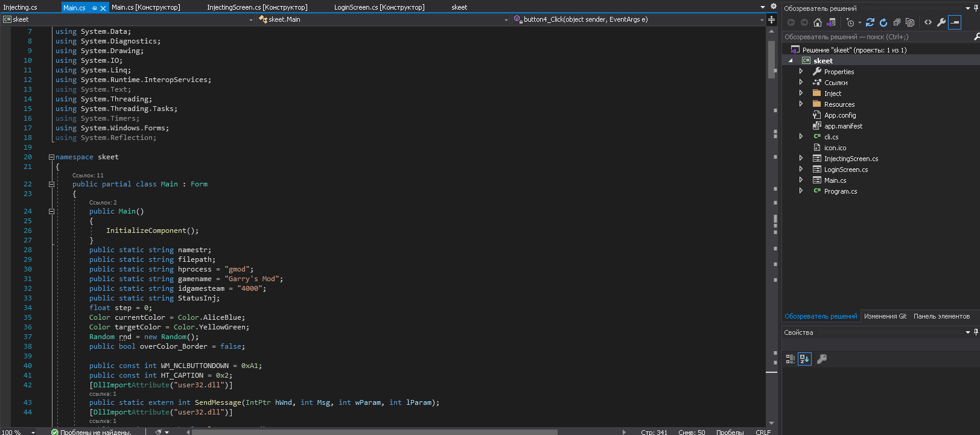Expand the Resources folder node
Image resolution: width=980 pixels, height=435 pixels.
[801, 104]
